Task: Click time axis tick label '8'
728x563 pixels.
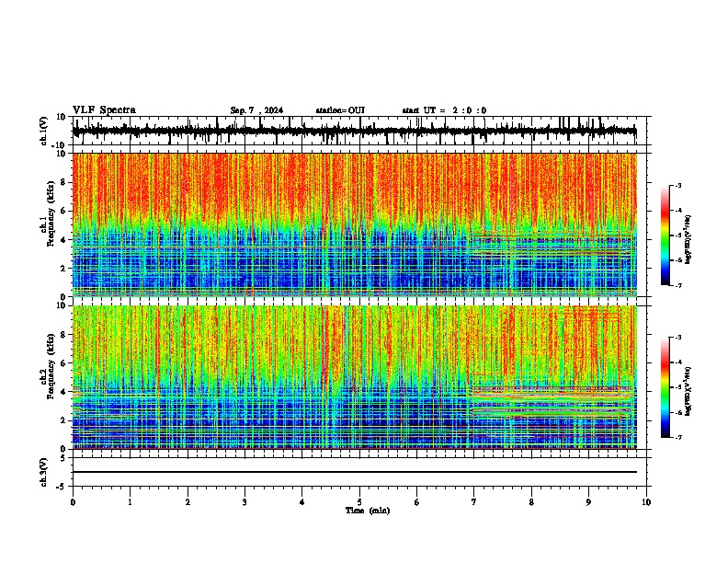Action: coord(531,502)
